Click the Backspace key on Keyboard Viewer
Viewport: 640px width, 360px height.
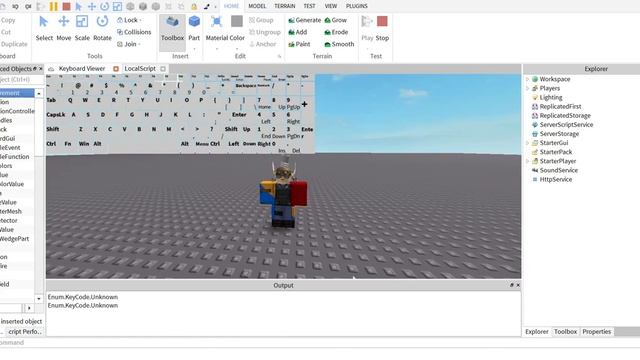point(245,86)
